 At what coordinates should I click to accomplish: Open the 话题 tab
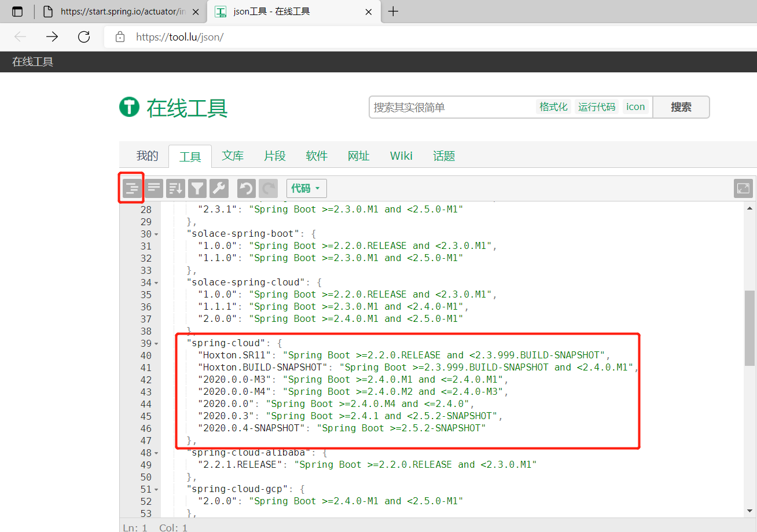click(444, 156)
